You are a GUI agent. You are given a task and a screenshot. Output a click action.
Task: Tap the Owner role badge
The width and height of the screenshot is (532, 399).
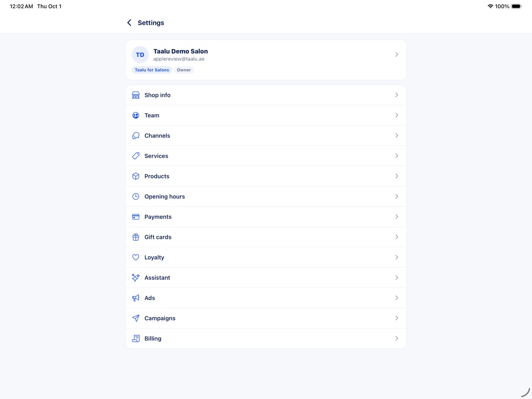tap(184, 70)
